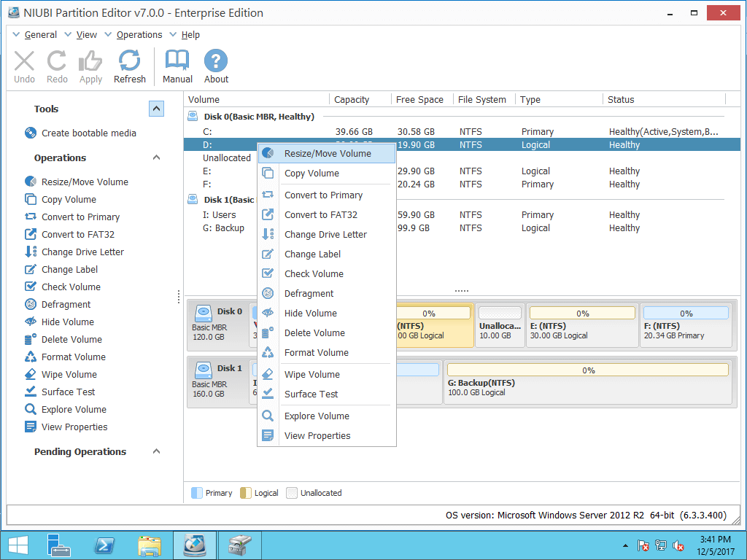The width and height of the screenshot is (747, 560).
Task: Choose Change Drive Letter in context menu
Action: tap(327, 234)
